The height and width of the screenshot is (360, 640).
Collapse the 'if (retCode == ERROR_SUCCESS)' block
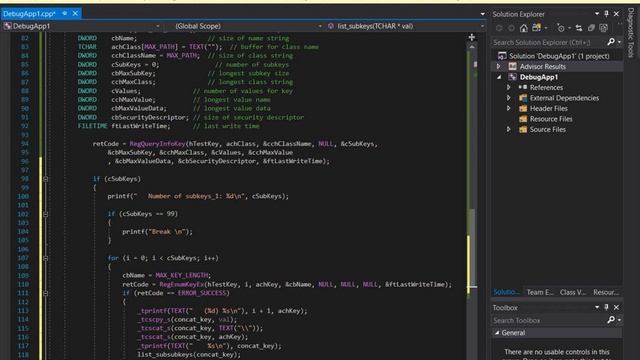45,293
